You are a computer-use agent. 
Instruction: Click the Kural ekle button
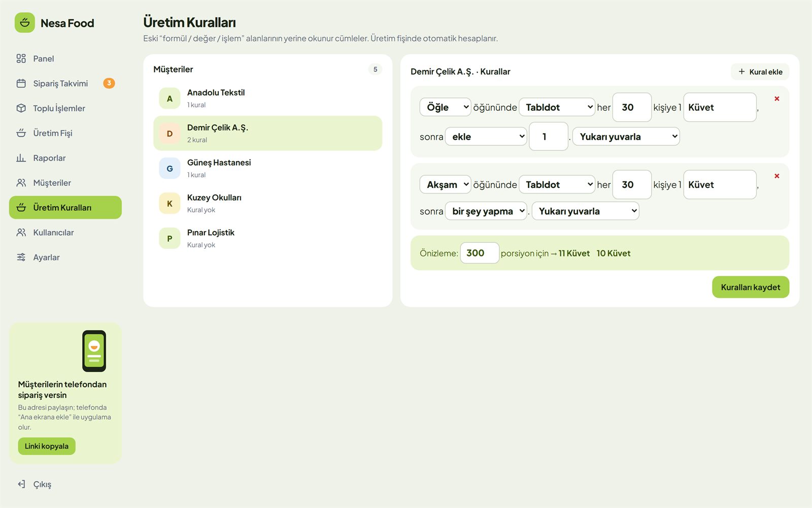click(x=760, y=72)
